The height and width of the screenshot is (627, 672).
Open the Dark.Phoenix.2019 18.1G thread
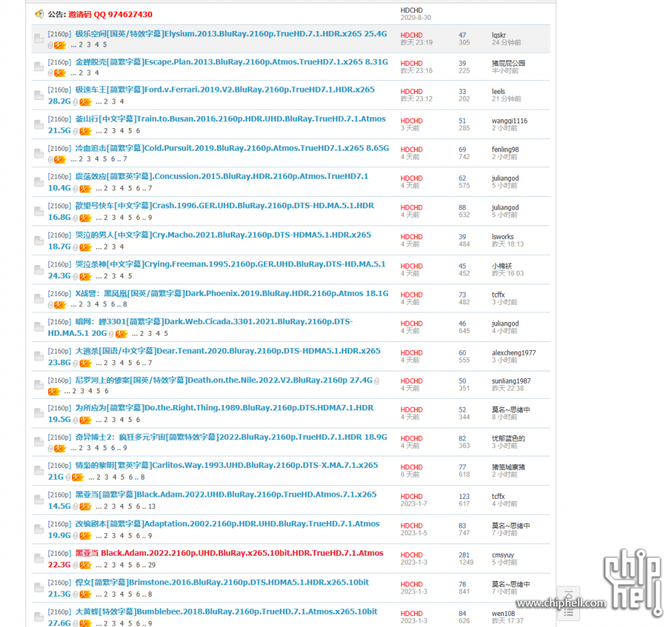232,293
